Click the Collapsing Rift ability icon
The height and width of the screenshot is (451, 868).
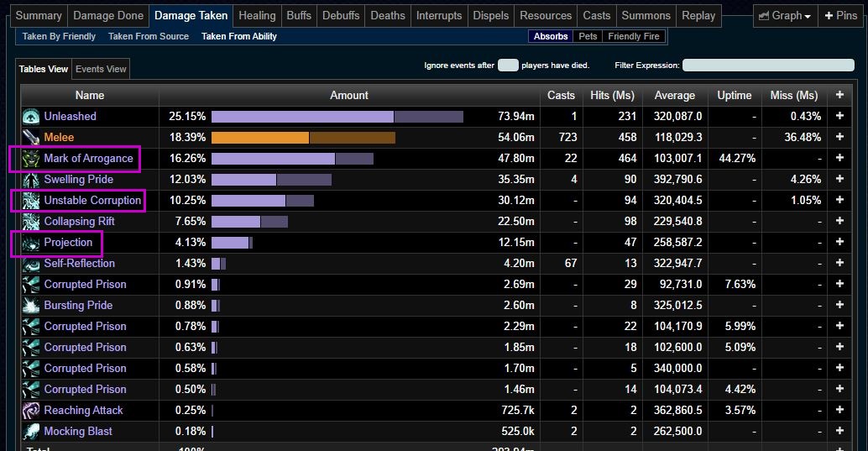(x=31, y=222)
